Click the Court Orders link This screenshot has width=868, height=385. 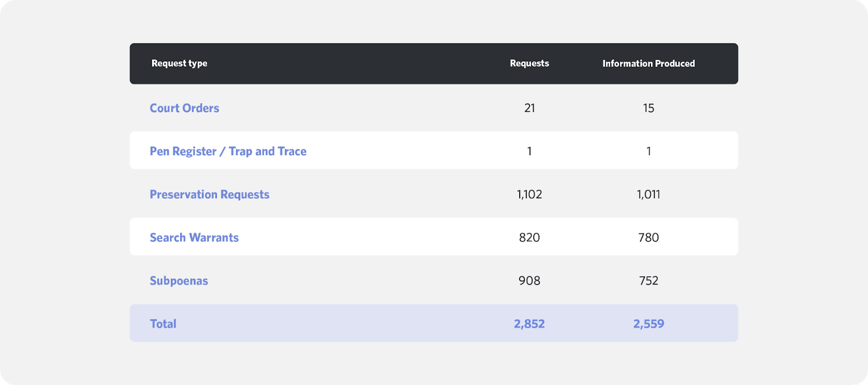pyautogui.click(x=184, y=108)
